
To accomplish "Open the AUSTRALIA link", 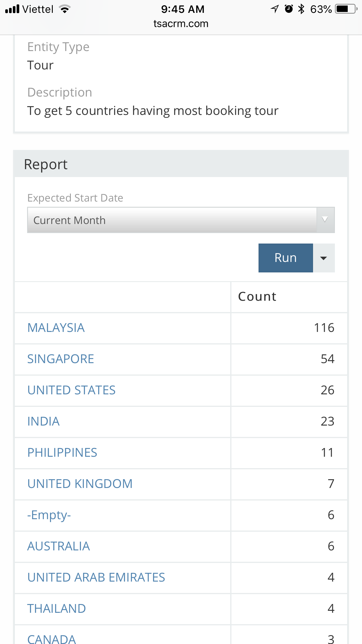I will 59,546.
